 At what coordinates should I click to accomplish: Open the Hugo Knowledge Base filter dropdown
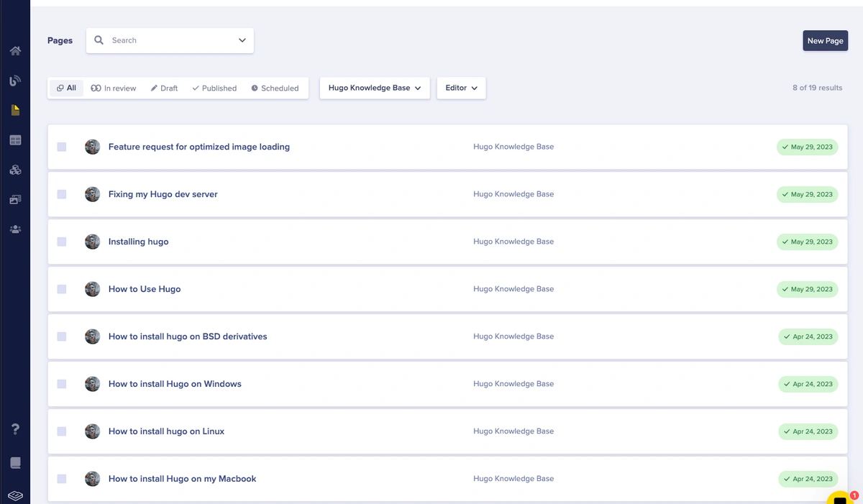375,88
